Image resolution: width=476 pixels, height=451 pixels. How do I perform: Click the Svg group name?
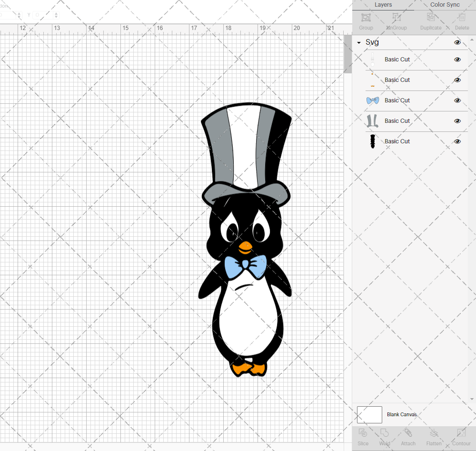(372, 42)
